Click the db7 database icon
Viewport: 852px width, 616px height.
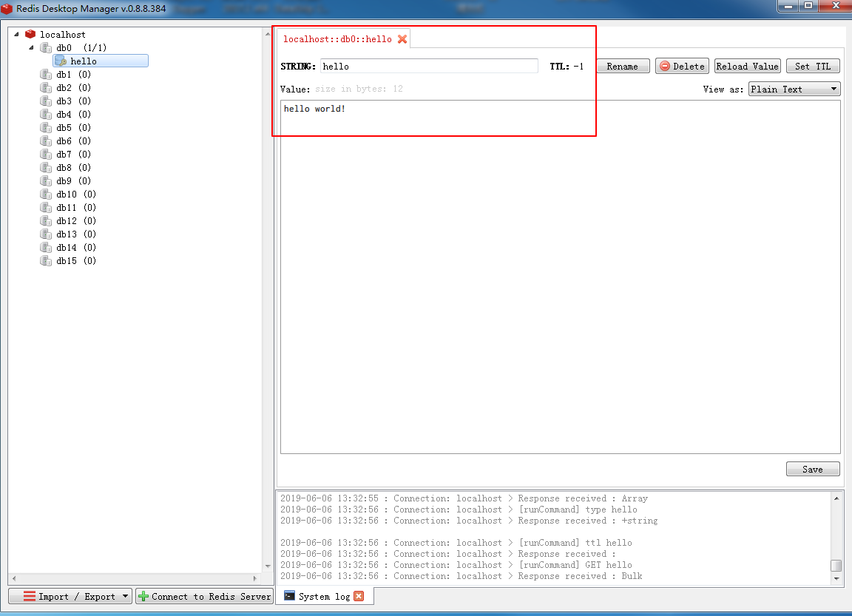click(x=46, y=155)
